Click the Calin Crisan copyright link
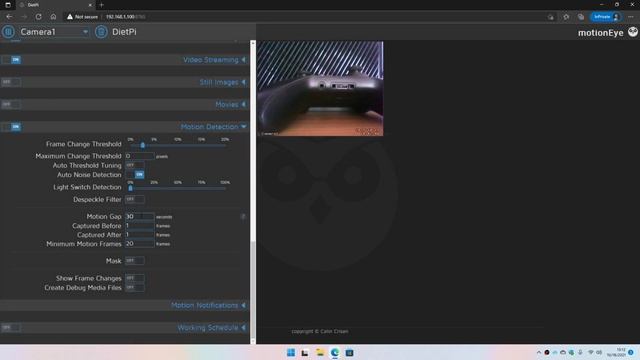 coord(334,331)
